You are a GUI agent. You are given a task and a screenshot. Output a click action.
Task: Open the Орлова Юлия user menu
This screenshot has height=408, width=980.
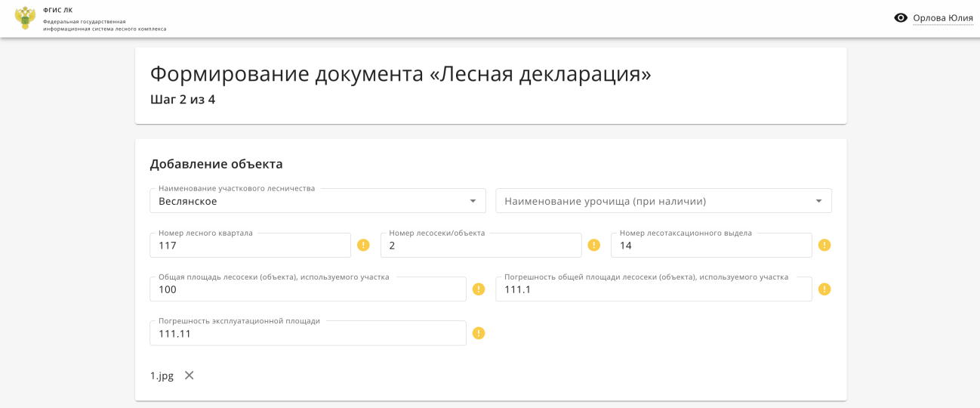(943, 18)
